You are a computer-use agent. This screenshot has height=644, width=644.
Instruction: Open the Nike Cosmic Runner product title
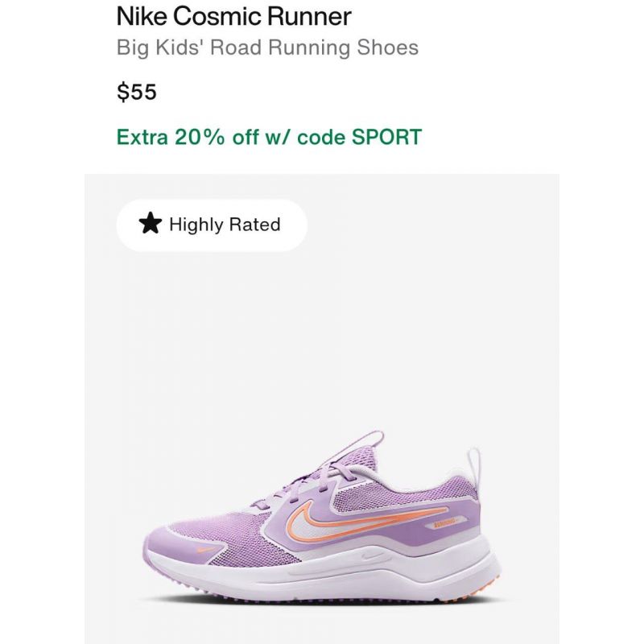click(x=233, y=16)
